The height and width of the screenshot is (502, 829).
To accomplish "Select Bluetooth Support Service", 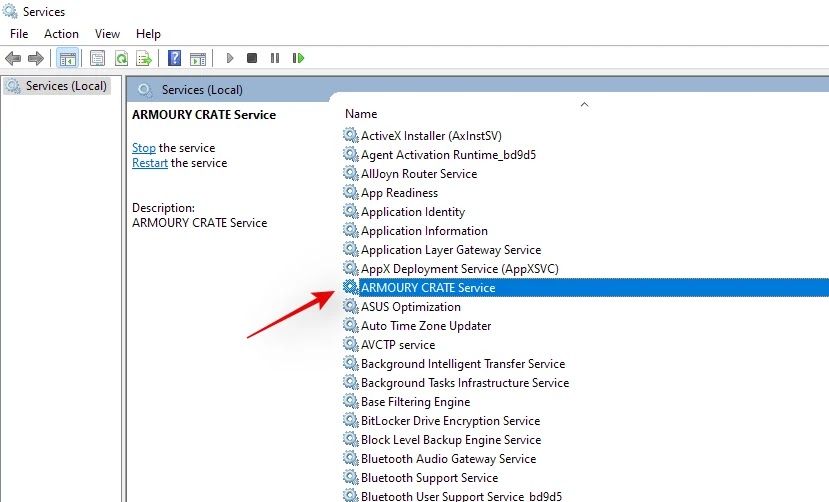I will coord(429,478).
